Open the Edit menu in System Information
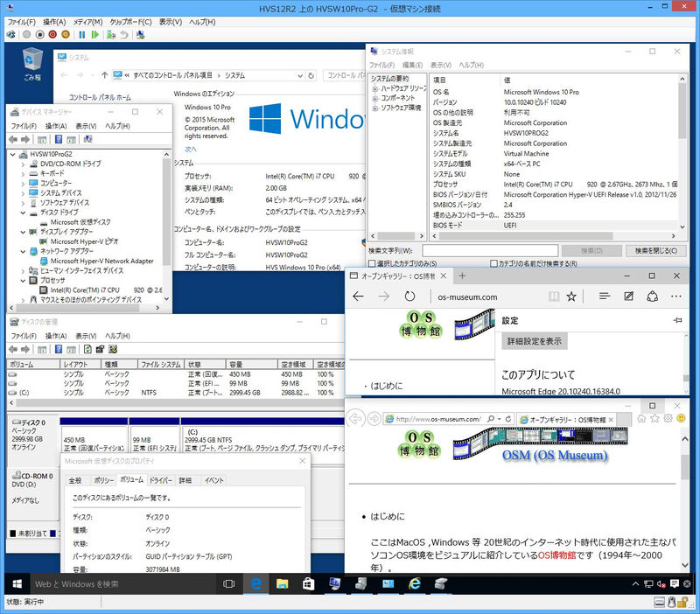 [x=412, y=65]
